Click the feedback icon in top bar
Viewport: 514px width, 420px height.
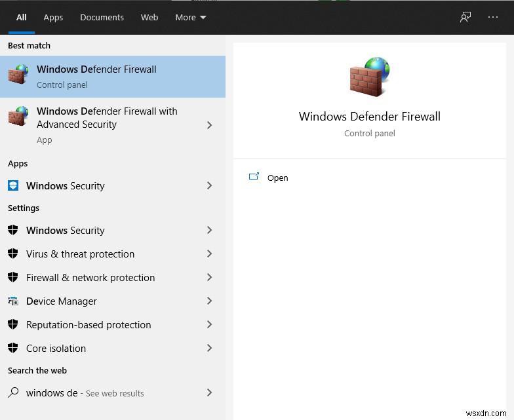coord(465,18)
